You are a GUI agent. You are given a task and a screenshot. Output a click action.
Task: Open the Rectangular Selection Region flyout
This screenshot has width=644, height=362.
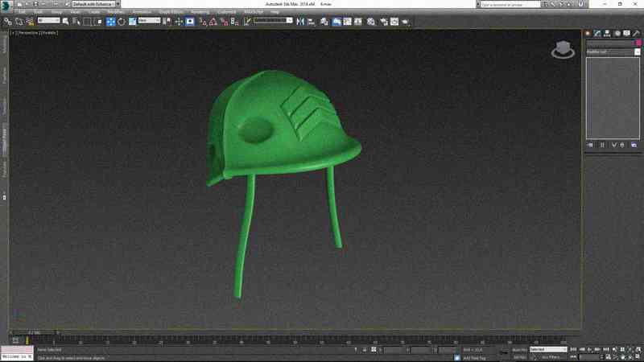(x=87, y=22)
